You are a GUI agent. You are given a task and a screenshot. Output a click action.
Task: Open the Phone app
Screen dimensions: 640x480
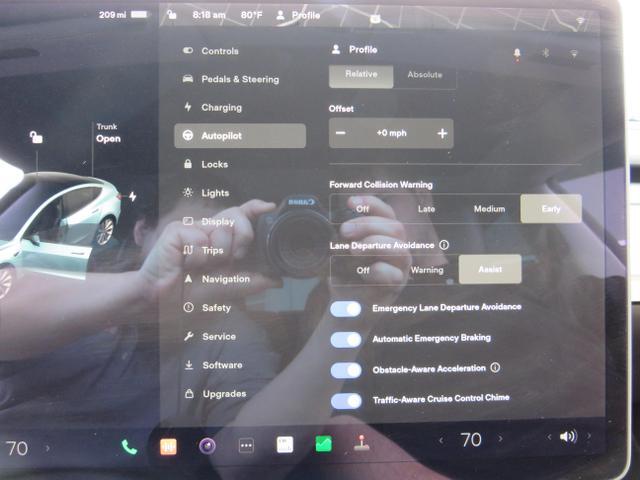click(129, 447)
